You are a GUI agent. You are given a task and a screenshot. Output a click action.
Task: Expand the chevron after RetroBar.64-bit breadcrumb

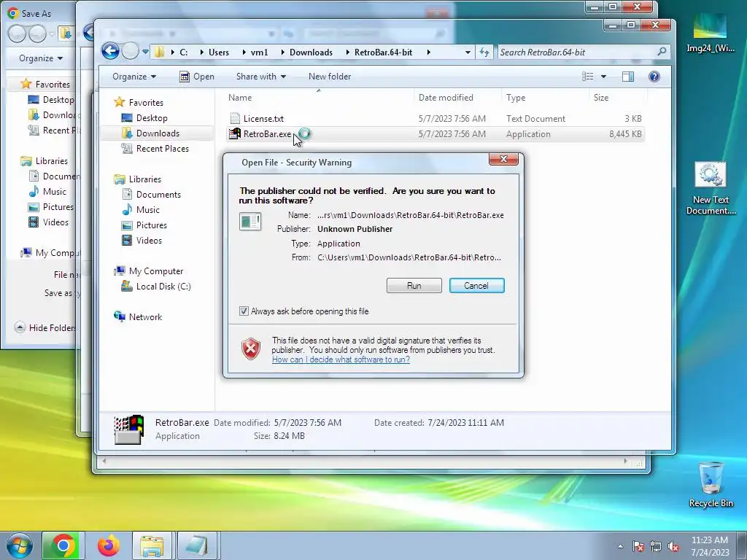pyautogui.click(x=428, y=52)
